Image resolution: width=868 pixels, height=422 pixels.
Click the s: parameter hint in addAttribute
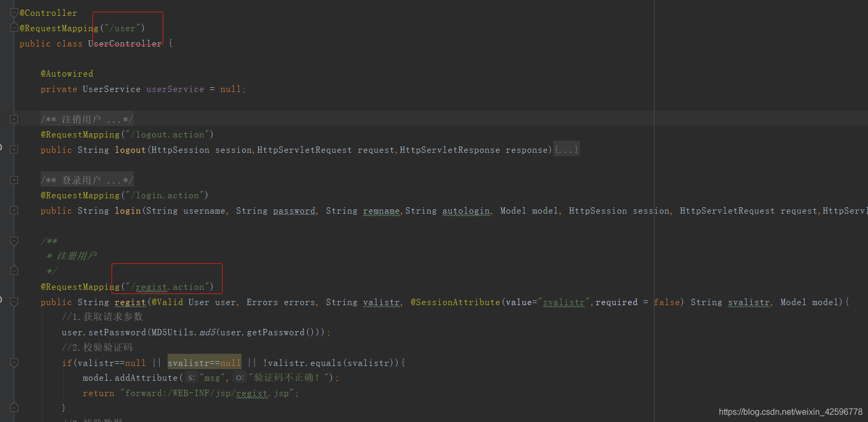(191, 378)
